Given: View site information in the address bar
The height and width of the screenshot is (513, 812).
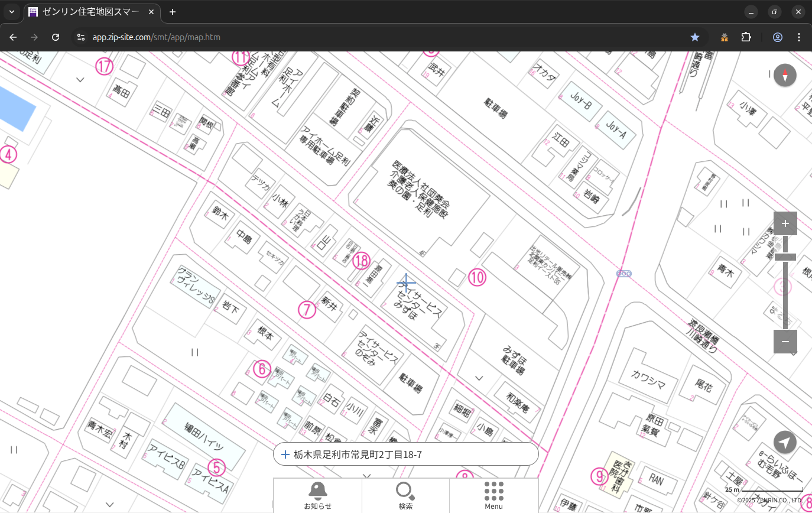Looking at the screenshot, I should [x=81, y=37].
